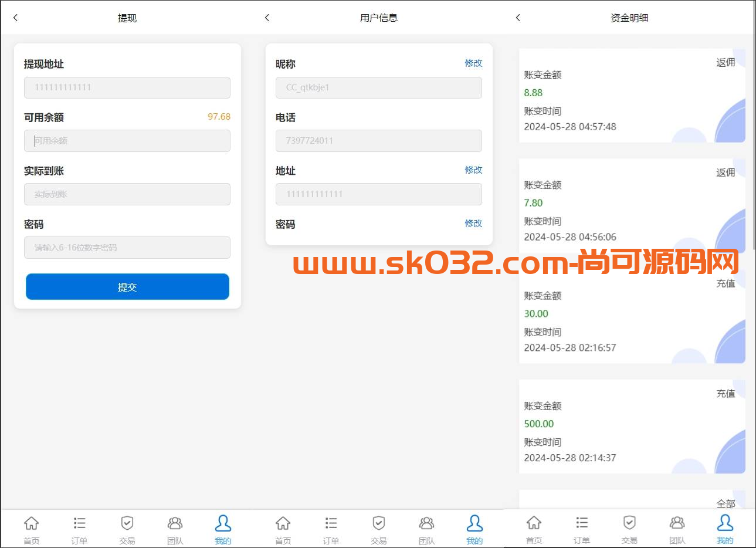Click timestamp 2024-05-28 02:14:37

[570, 458]
